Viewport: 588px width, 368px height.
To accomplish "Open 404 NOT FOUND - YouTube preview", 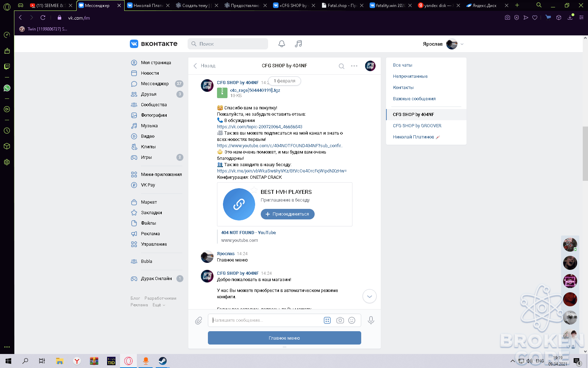I will (x=248, y=233).
